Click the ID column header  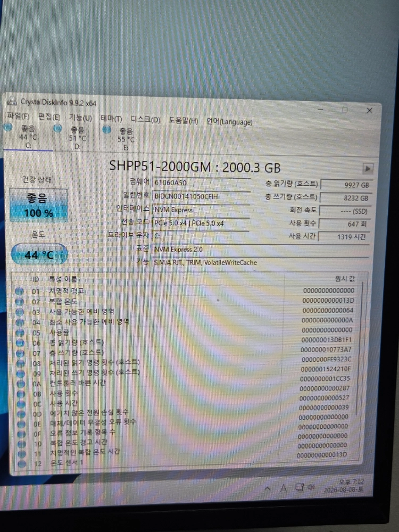point(36,279)
